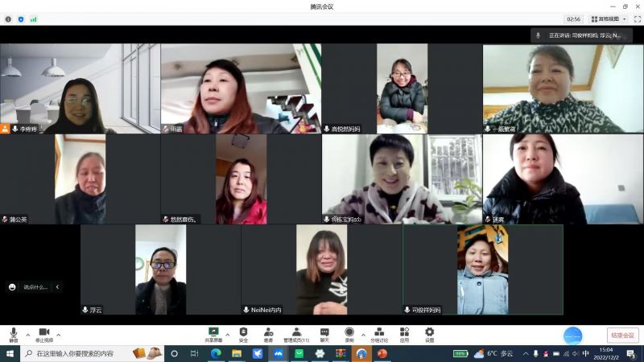Open meeting Settings gear
This screenshot has height=362, width=644.
pos(429,333)
